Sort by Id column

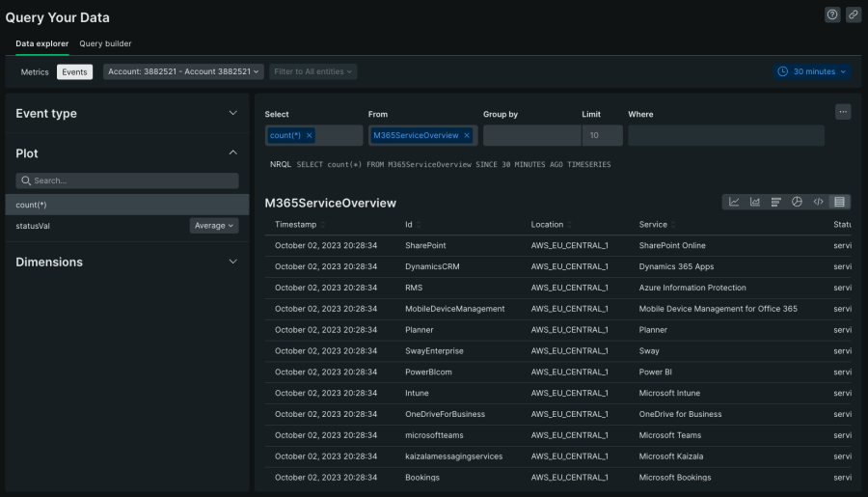[413, 225]
